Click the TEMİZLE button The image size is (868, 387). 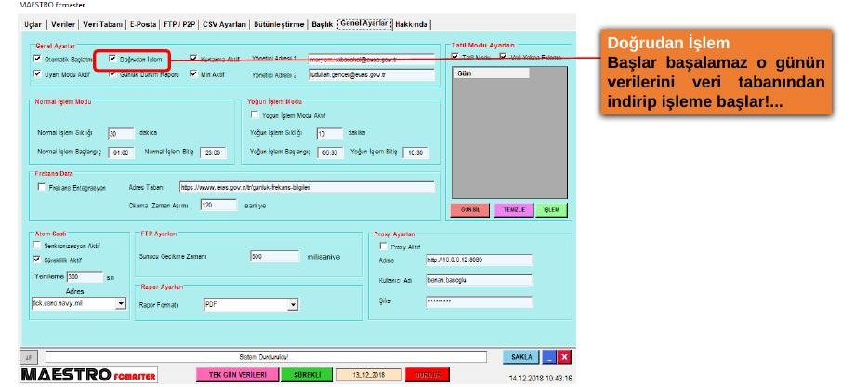(x=514, y=210)
